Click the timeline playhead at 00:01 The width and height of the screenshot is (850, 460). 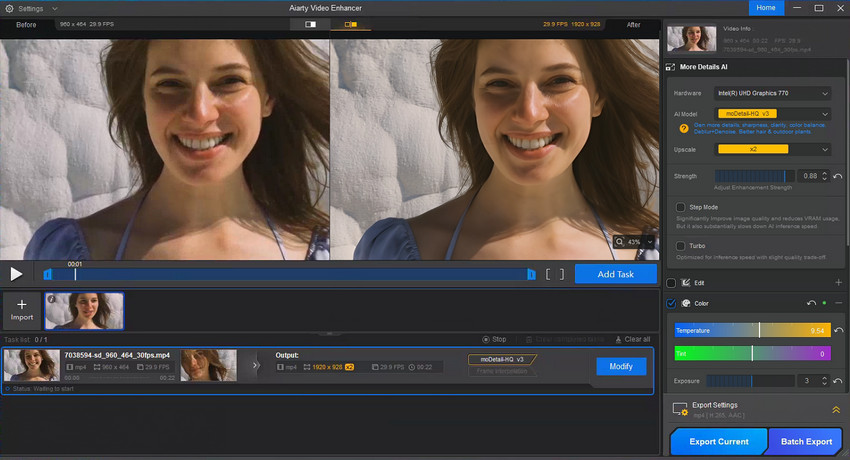(x=75, y=274)
